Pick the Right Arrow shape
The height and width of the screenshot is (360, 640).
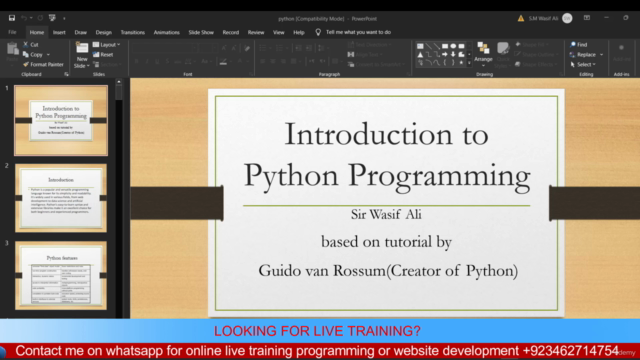[x=445, y=54]
